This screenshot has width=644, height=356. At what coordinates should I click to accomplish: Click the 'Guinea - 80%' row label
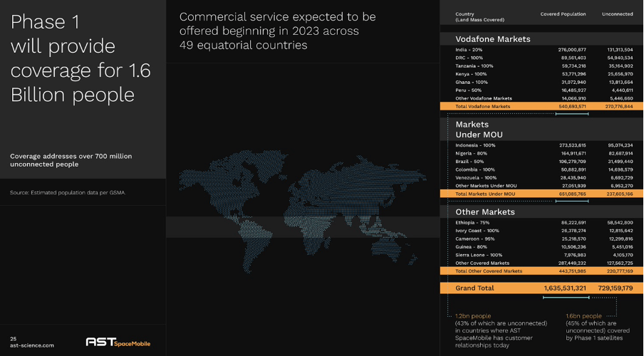pos(471,247)
